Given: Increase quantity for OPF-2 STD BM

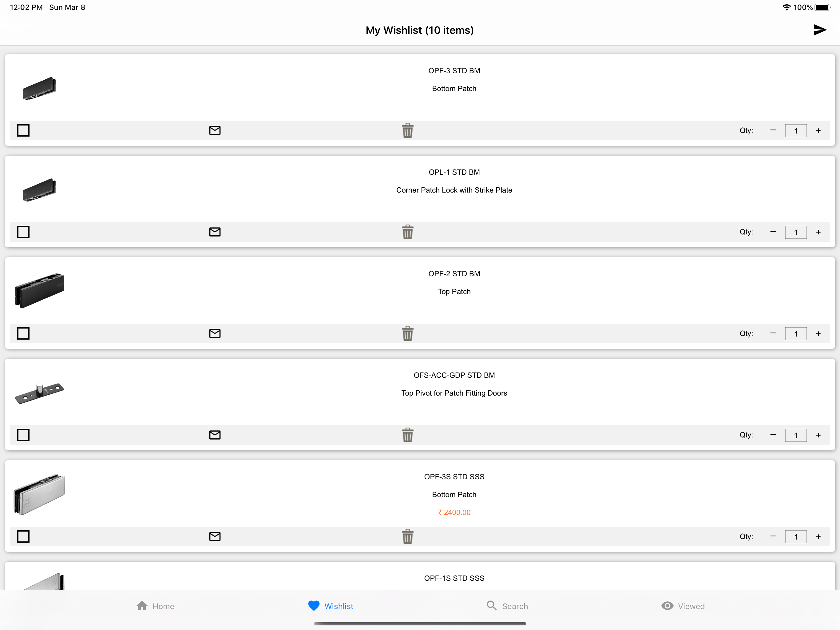Looking at the screenshot, I should 818,334.
